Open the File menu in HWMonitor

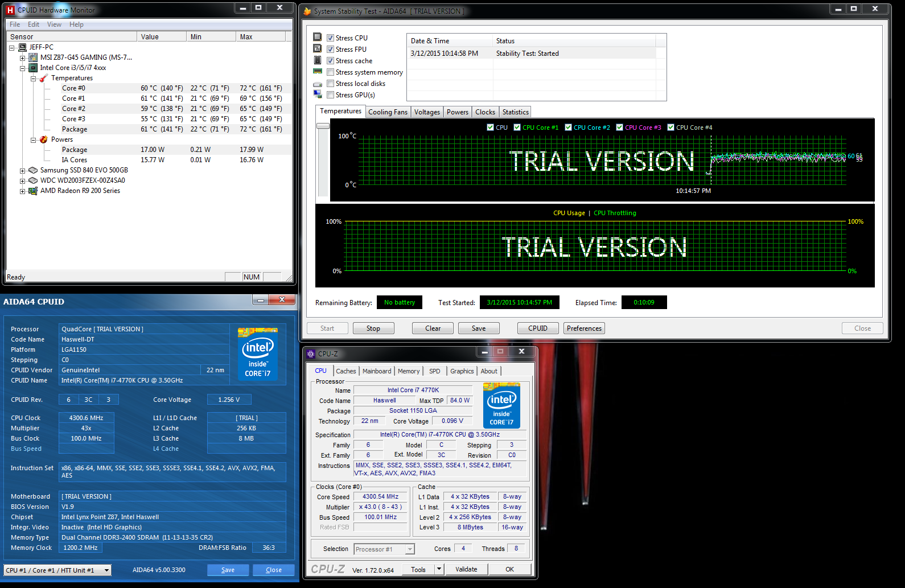point(15,24)
